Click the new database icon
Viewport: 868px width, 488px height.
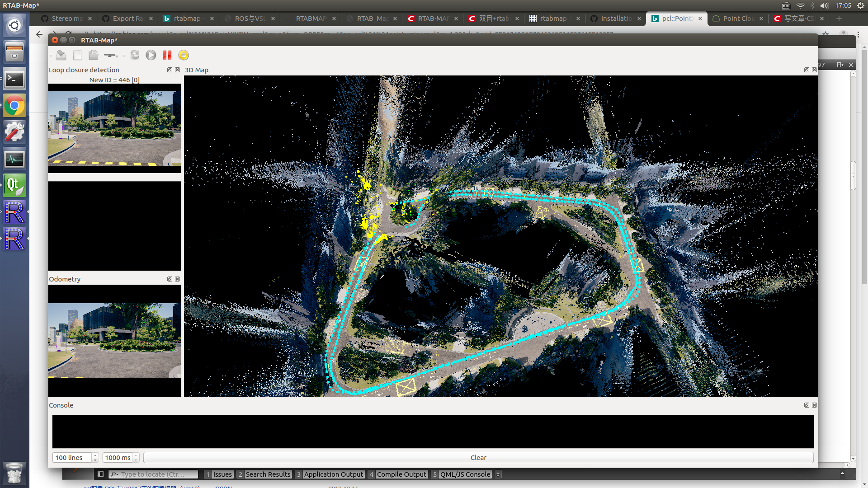pos(77,55)
